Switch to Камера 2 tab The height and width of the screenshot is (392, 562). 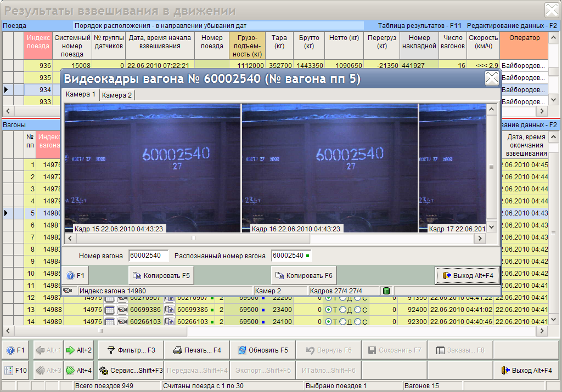coord(117,95)
